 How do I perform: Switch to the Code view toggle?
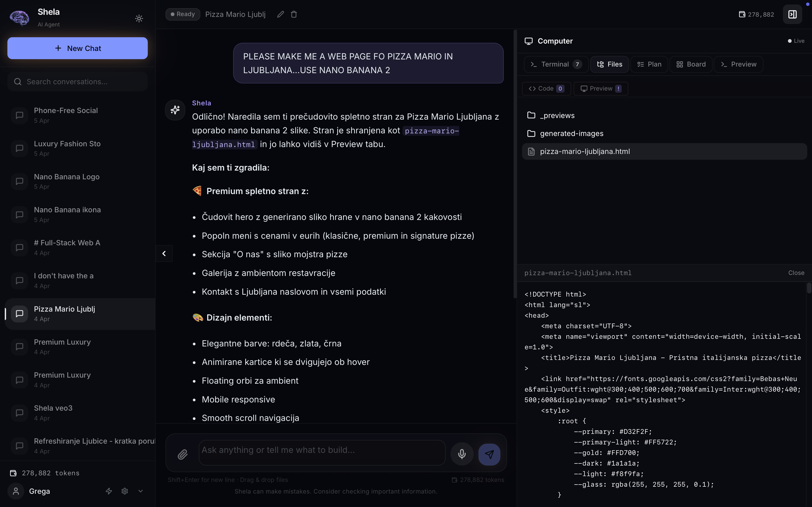pos(546,88)
